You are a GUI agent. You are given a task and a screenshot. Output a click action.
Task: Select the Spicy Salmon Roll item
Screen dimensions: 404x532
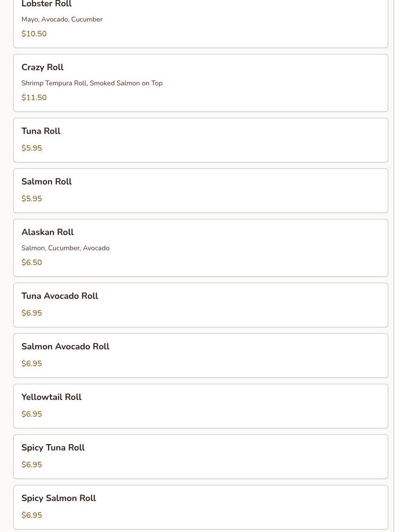coord(201,507)
